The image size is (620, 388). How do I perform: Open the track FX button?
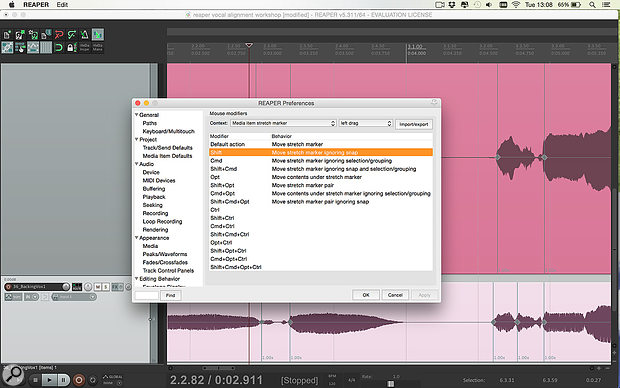[x=116, y=287]
